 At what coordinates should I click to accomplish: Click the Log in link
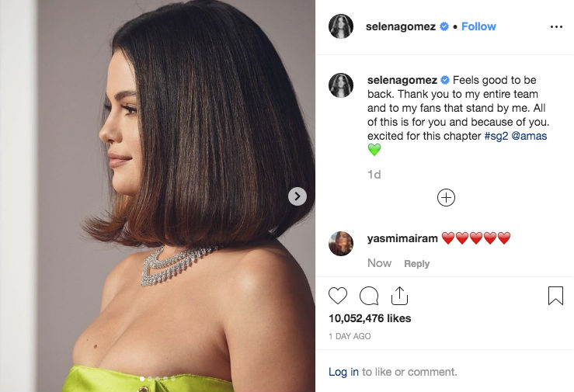(343, 372)
